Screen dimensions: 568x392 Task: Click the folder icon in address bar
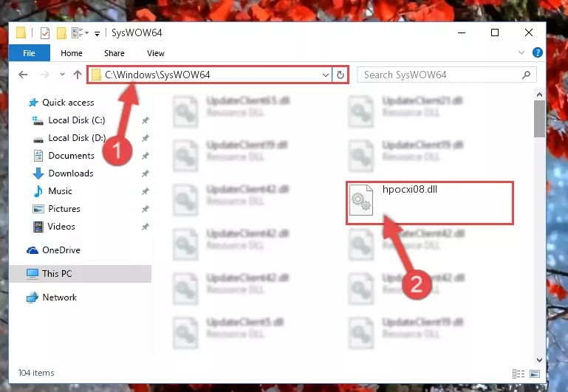[96, 75]
